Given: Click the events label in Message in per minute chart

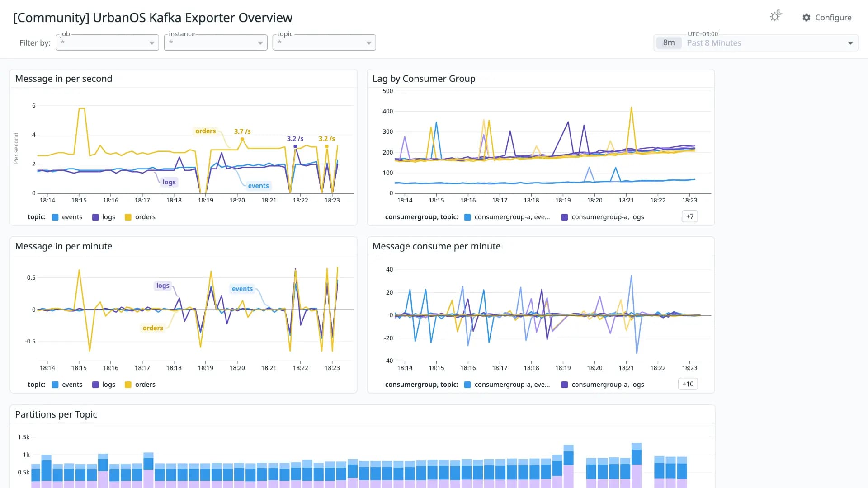Looking at the screenshot, I should coord(242,289).
